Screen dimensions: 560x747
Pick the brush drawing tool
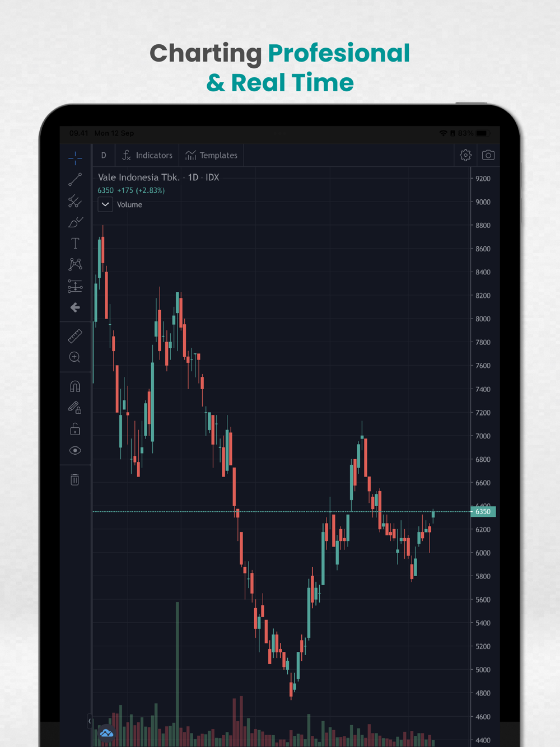point(75,222)
